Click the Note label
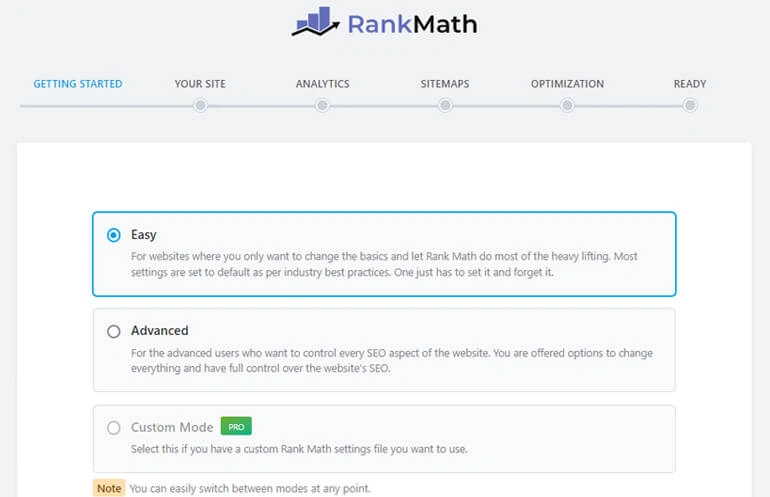This screenshot has height=497, width=770. pyautogui.click(x=109, y=488)
